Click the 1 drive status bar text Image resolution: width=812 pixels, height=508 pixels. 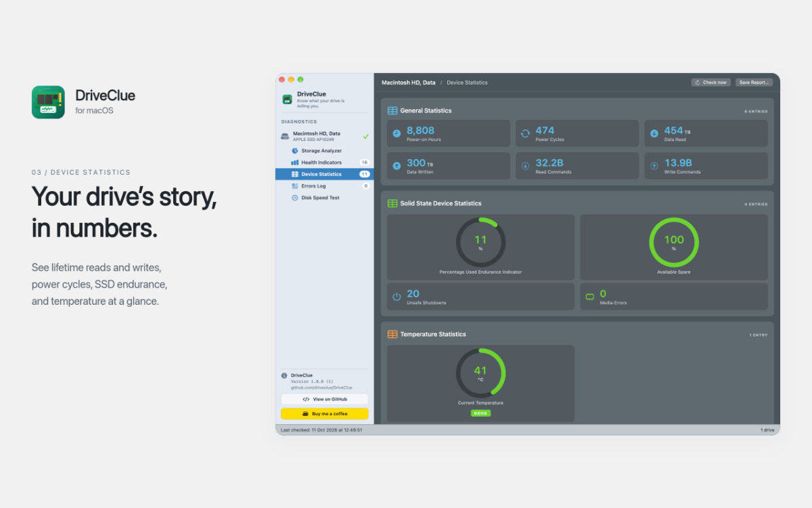[767, 429]
